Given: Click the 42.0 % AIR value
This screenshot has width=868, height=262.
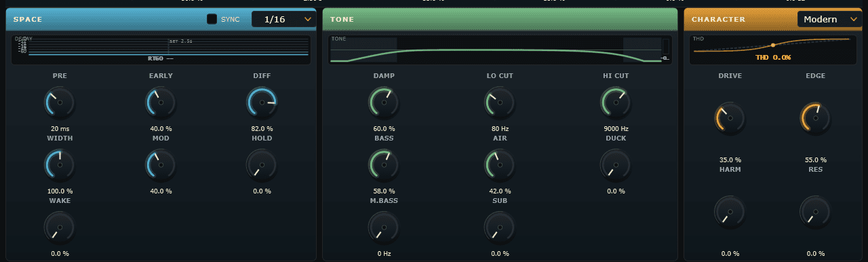Looking at the screenshot, I should tap(500, 191).
